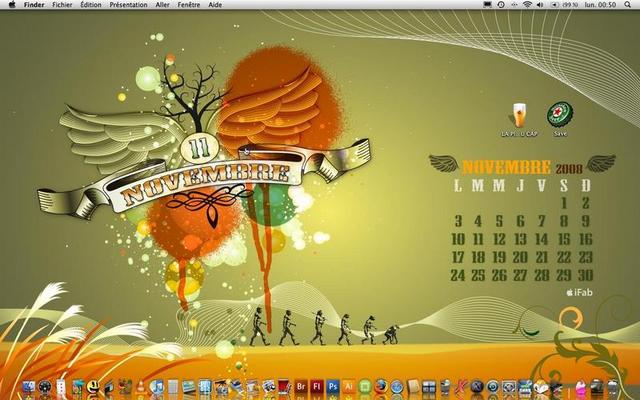This screenshot has width=640, height=400.
Task: Open Finder from the dock
Action: [28, 386]
